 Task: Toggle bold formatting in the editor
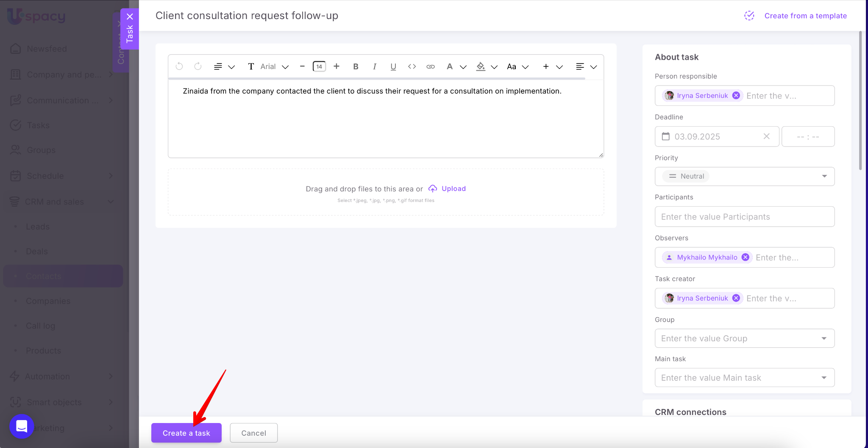(x=356, y=66)
